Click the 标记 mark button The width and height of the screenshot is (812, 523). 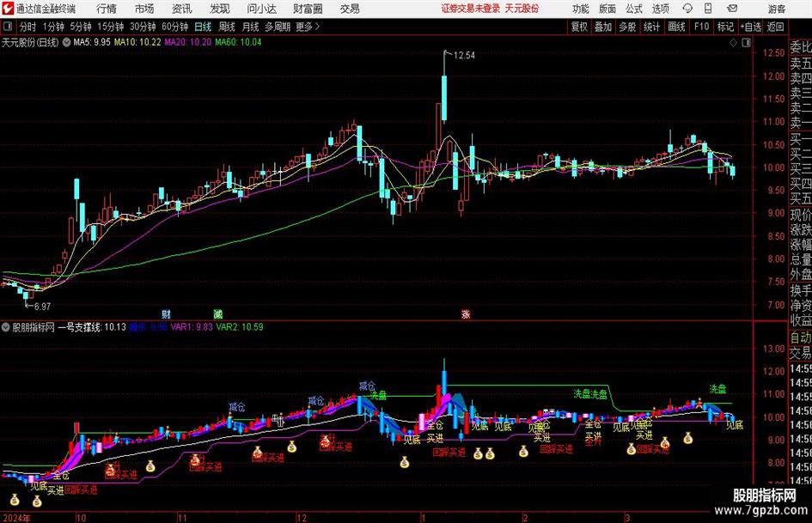[x=725, y=27]
